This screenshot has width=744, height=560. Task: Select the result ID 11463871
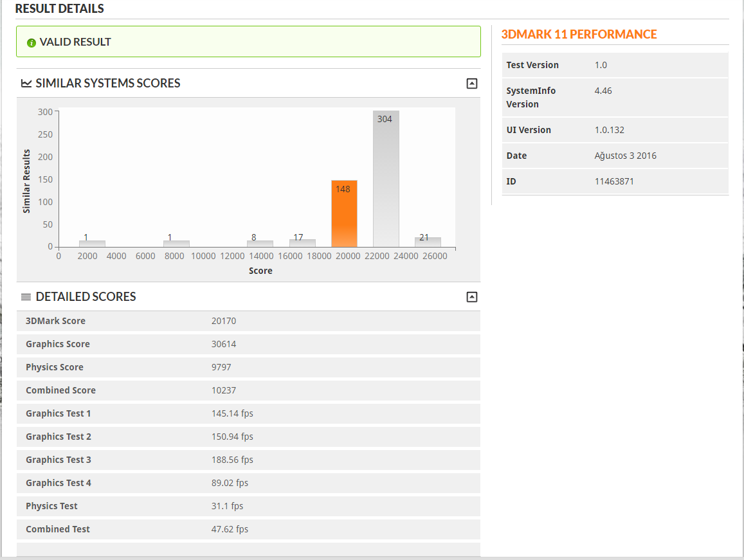[x=614, y=182]
